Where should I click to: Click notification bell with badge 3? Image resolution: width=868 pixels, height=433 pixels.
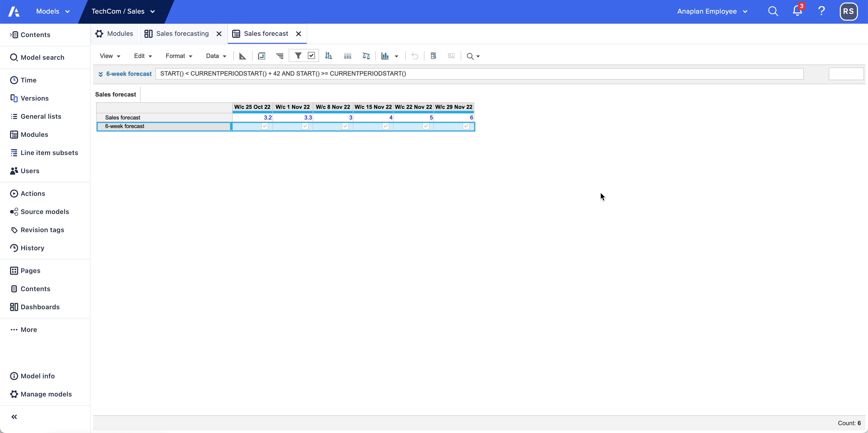[x=798, y=12]
